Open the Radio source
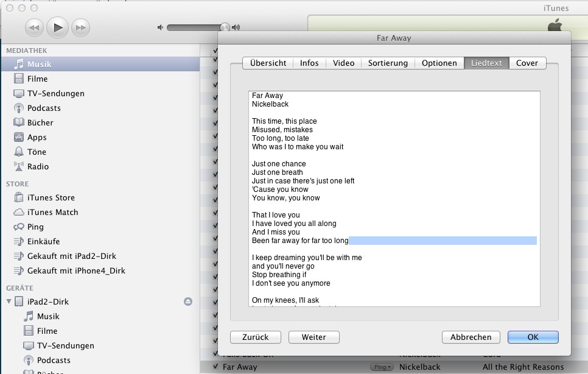 pos(38,167)
